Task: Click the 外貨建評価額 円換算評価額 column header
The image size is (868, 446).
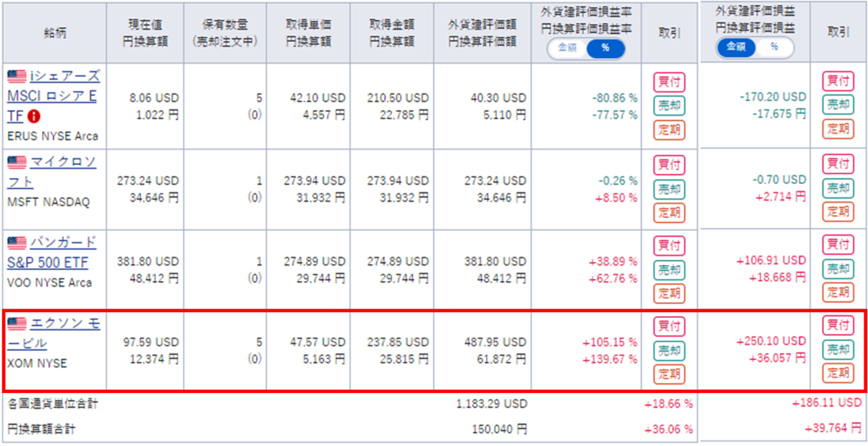Action: click(482, 33)
